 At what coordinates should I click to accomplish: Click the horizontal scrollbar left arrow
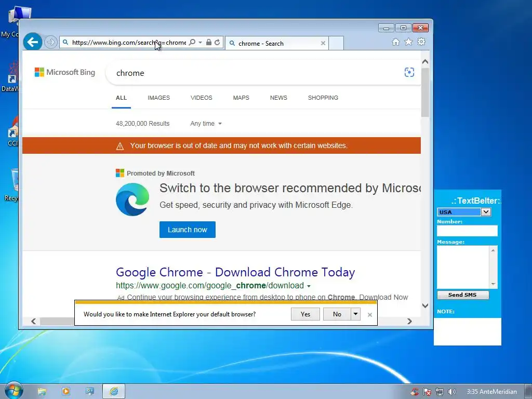(33, 321)
